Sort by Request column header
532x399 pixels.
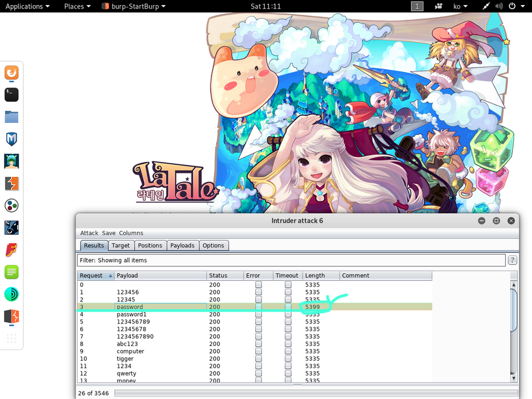[x=95, y=276]
